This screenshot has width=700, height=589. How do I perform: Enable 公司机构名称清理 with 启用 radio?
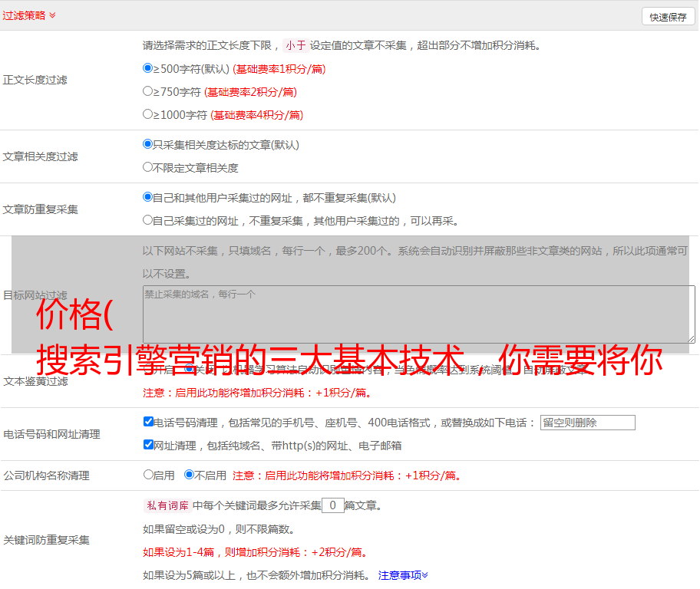point(148,475)
